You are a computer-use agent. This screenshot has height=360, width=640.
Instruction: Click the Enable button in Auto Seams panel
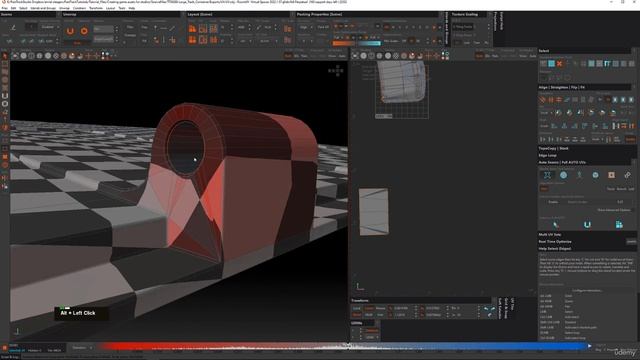click(553, 202)
